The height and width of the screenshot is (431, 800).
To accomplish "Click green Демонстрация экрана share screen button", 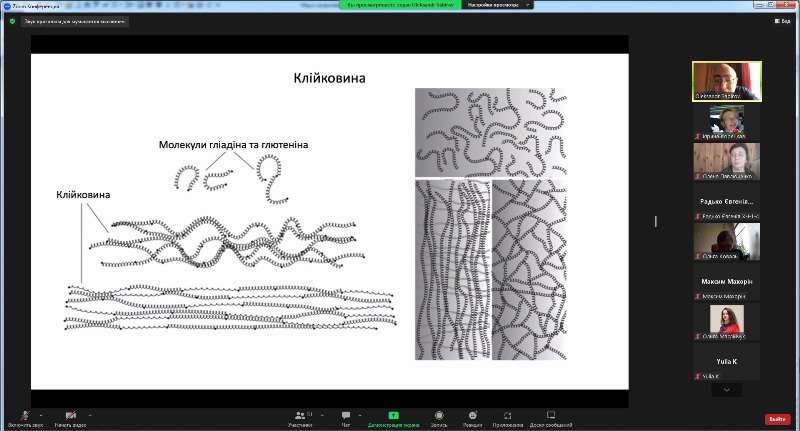I will [x=393, y=419].
